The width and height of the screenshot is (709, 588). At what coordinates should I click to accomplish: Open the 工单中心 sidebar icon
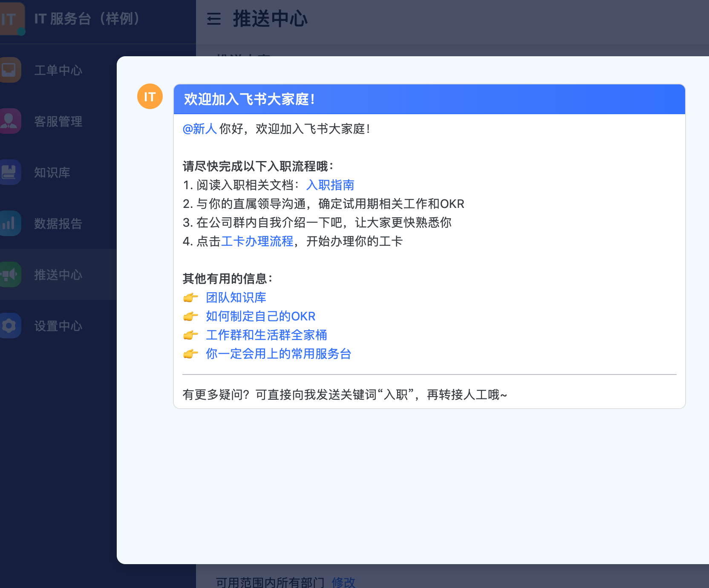coord(10,70)
